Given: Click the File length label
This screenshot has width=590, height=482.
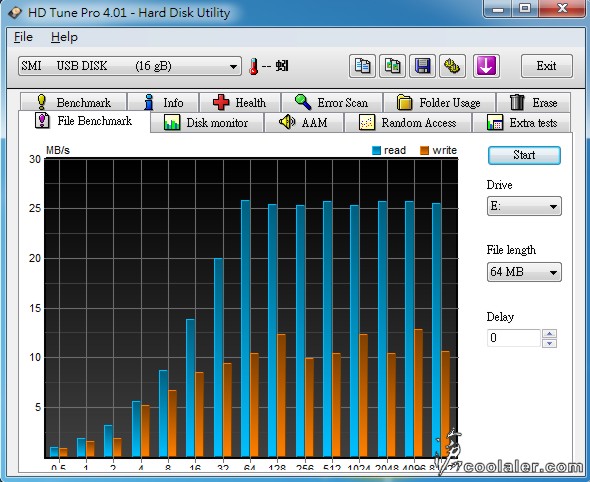Looking at the screenshot, I should (x=511, y=250).
